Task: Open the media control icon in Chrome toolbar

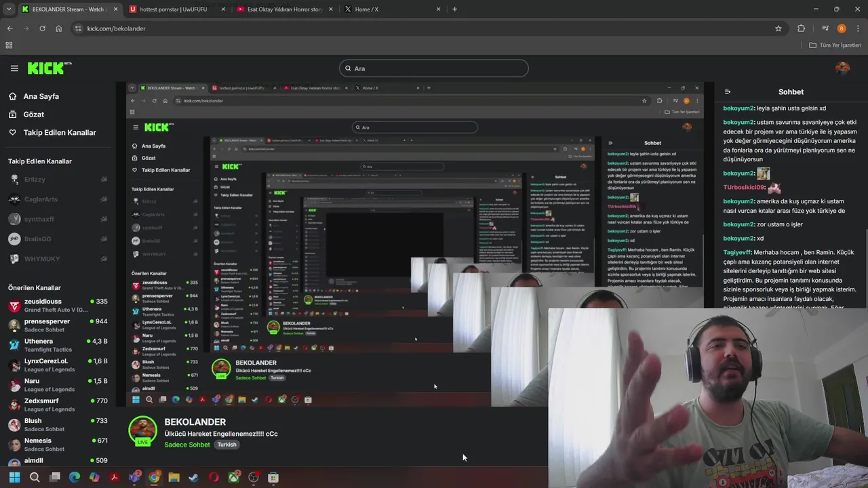Action: 825,28
